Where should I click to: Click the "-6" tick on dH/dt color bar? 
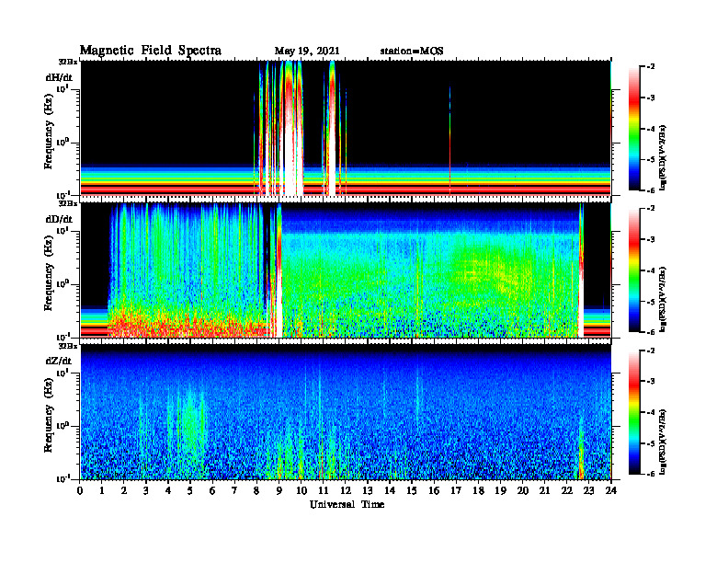tap(651, 190)
